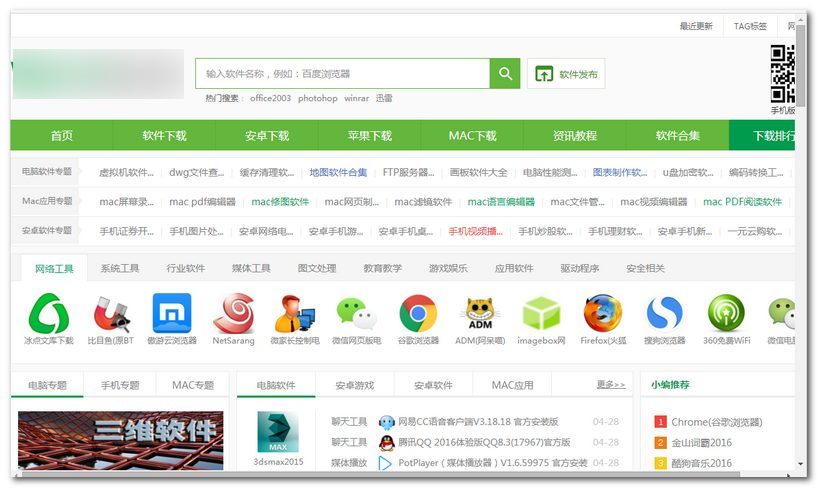Switch to the 安卓游戏 tab
Viewport: 818px width, 488px height.
355,385
